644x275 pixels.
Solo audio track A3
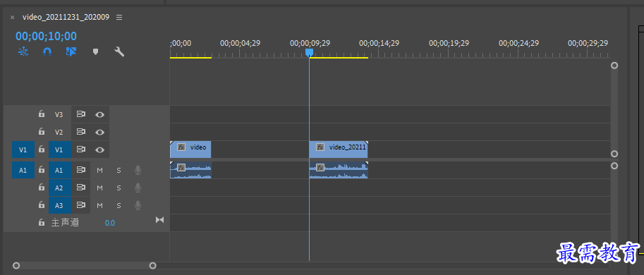(119, 205)
